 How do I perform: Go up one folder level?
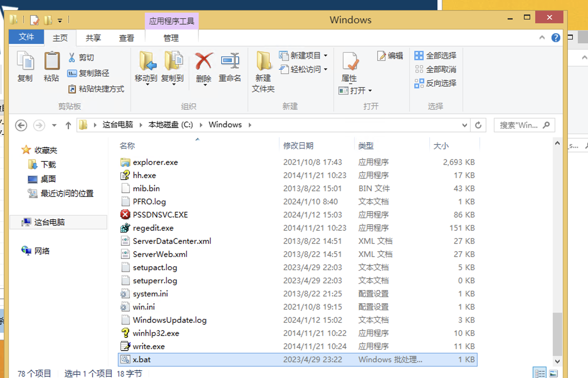click(x=68, y=125)
